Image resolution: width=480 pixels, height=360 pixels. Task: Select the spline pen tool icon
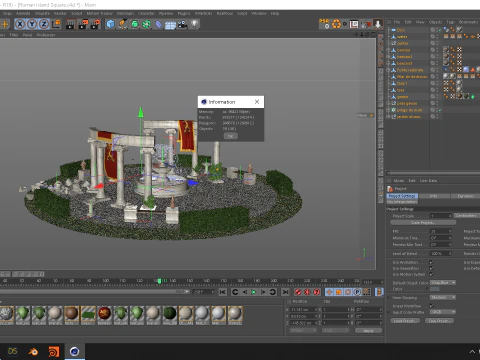(122, 24)
